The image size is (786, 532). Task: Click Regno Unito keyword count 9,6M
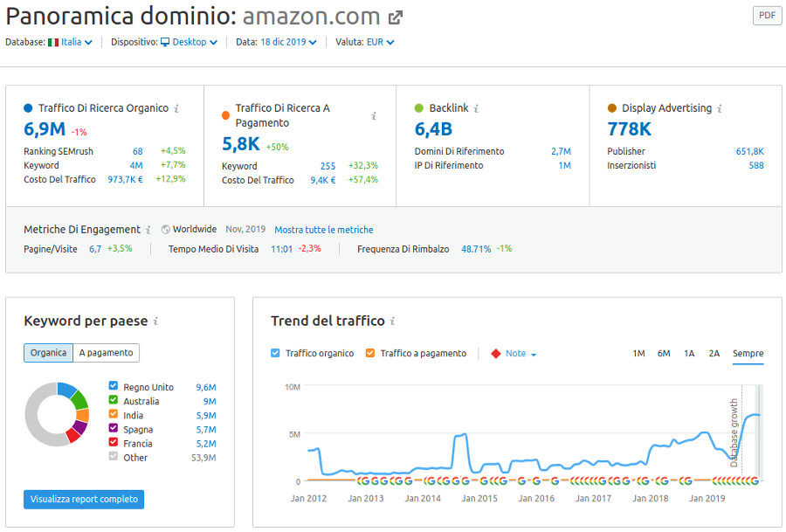tap(206, 388)
